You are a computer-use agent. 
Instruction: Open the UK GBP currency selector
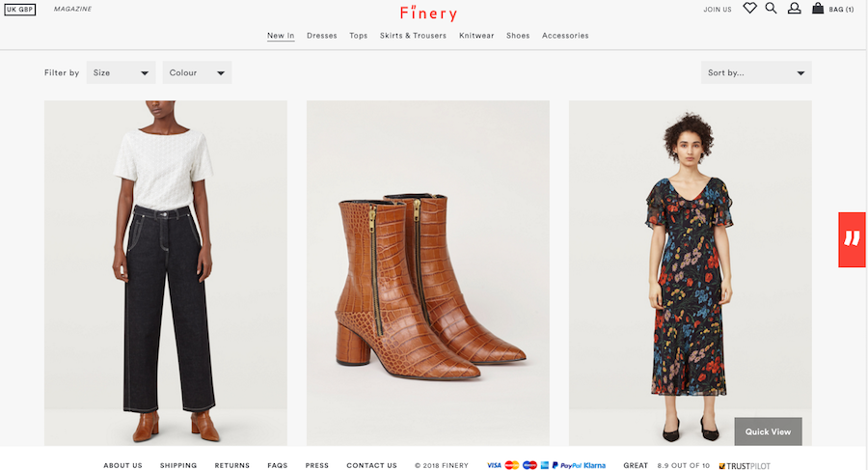coord(20,10)
